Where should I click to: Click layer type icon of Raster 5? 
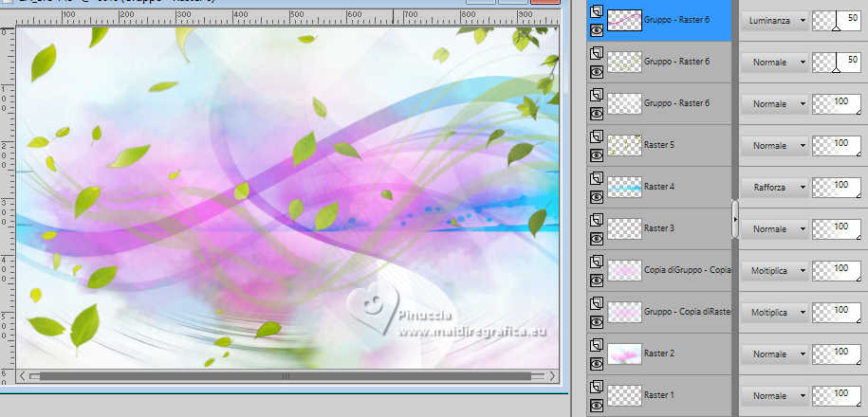point(596,136)
